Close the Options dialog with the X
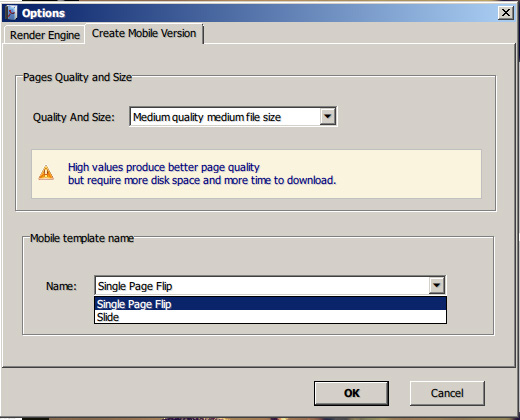This screenshot has width=520, height=420. pyautogui.click(x=506, y=13)
